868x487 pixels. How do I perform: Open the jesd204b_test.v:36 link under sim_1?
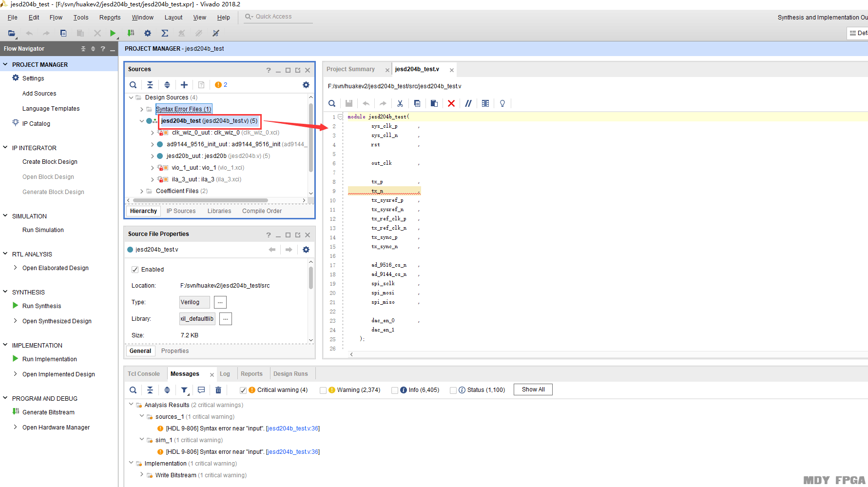coord(293,452)
